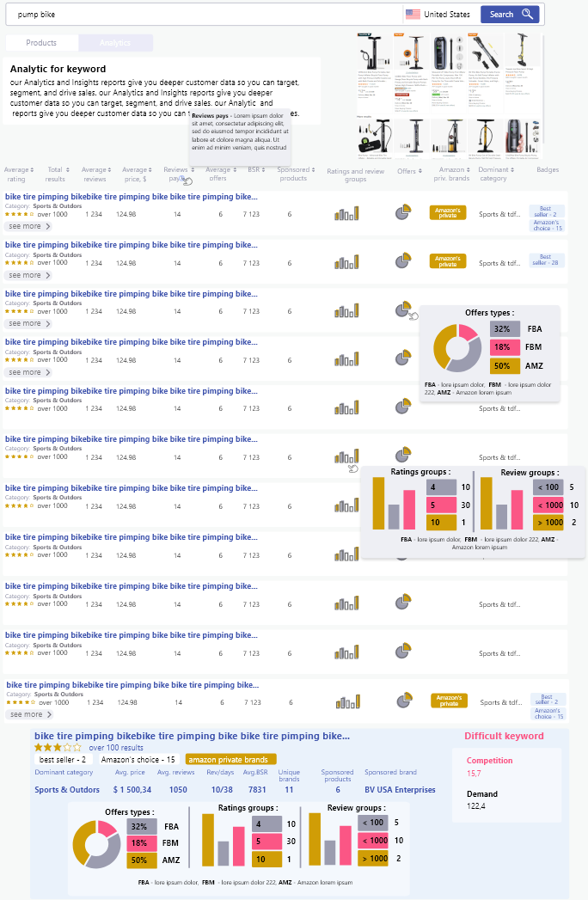
Task: Click the product search results thumbnail image
Action: (449, 95)
